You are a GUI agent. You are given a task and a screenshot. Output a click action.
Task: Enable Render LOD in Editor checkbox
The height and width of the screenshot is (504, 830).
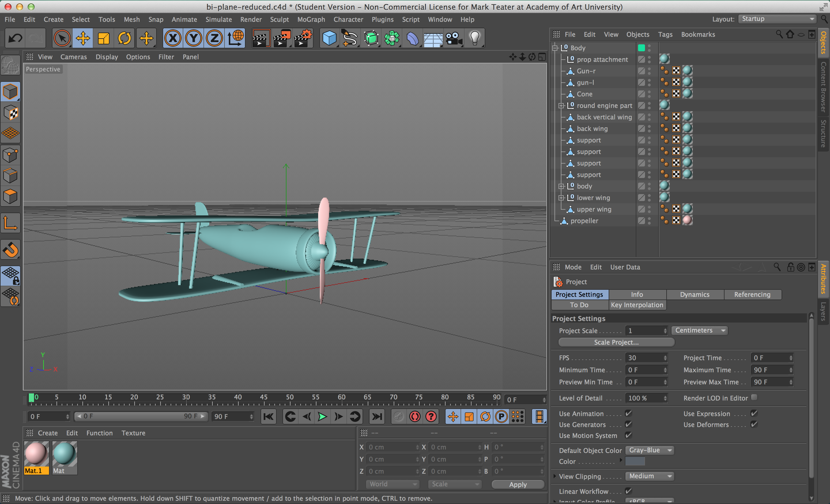tap(754, 398)
